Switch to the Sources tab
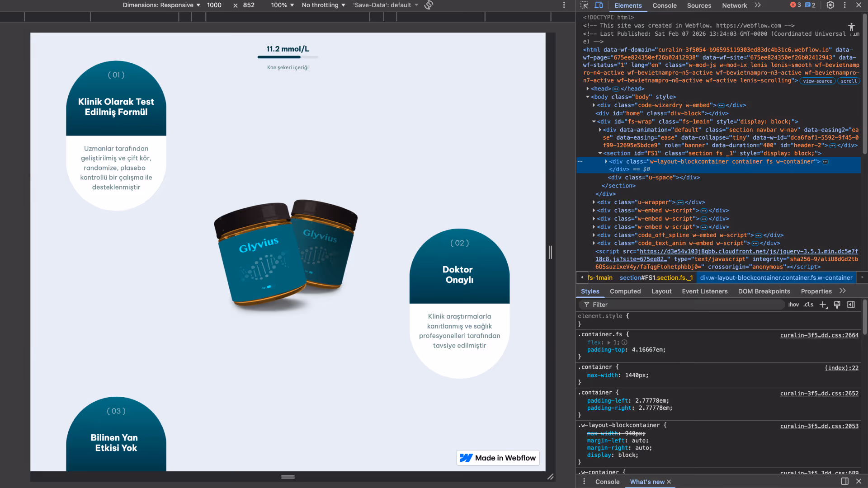Image resolution: width=868 pixels, height=488 pixels. coord(699,5)
